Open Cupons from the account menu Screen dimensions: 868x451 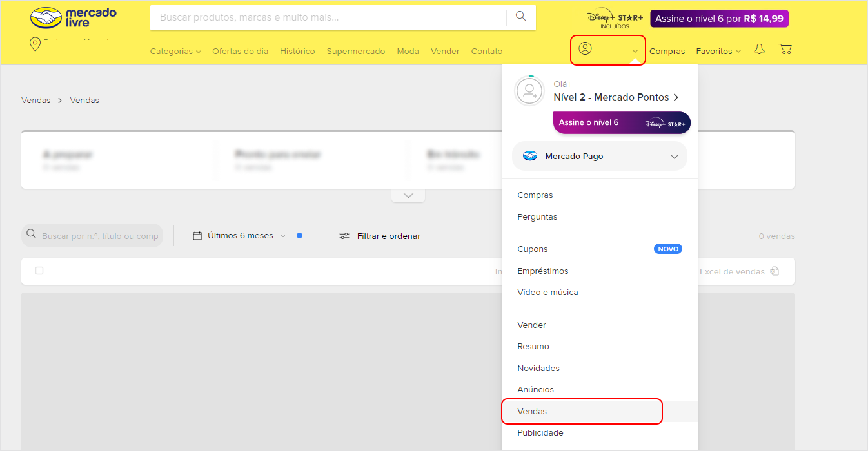(533, 249)
